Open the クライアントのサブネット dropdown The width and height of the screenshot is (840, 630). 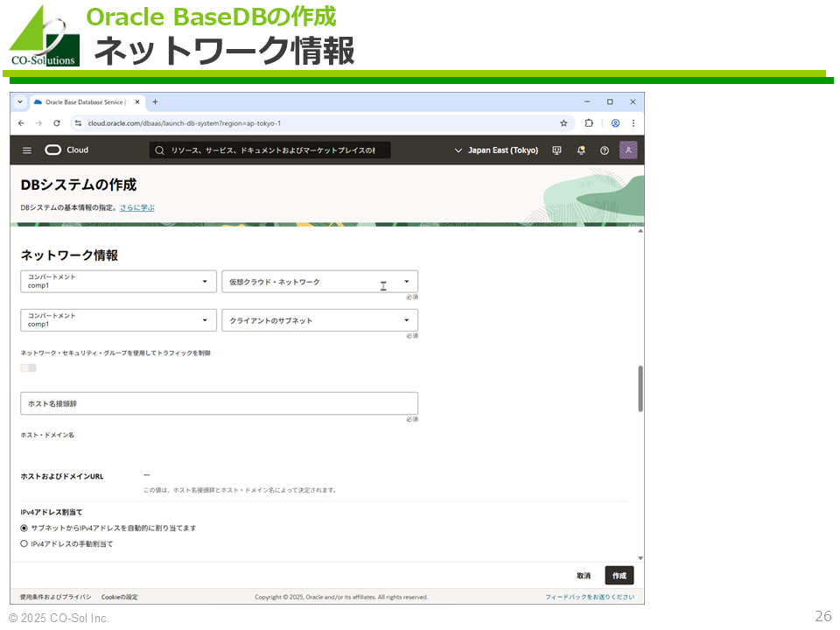pos(320,320)
